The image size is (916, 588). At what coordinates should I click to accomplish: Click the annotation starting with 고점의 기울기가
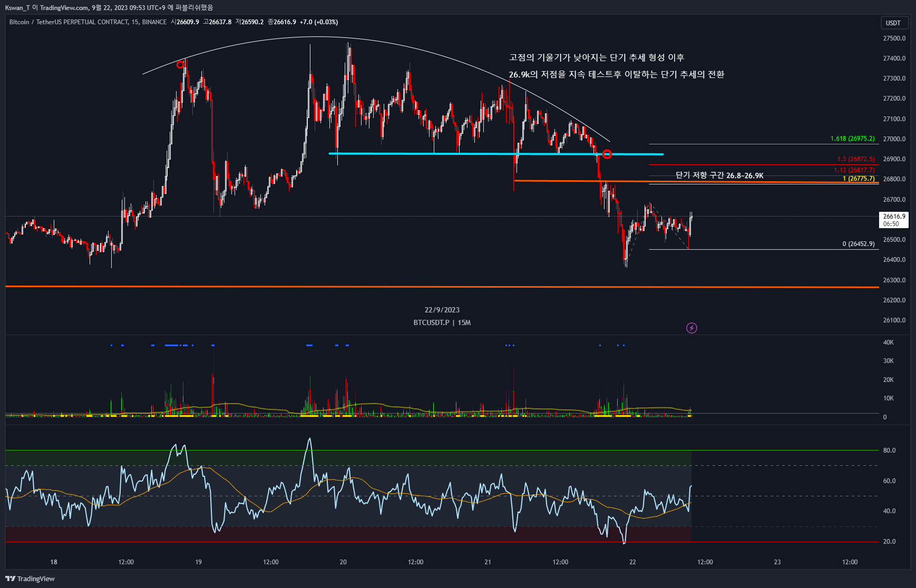pos(597,57)
